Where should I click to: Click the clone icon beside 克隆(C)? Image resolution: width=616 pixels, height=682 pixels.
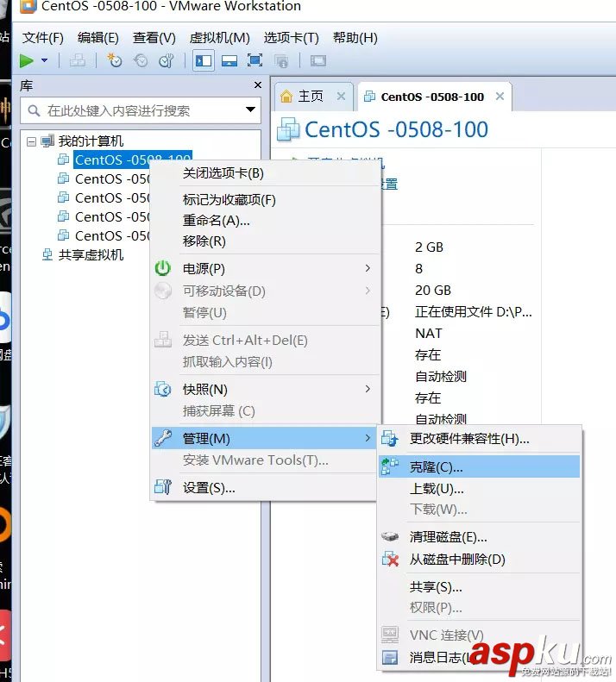coord(390,466)
